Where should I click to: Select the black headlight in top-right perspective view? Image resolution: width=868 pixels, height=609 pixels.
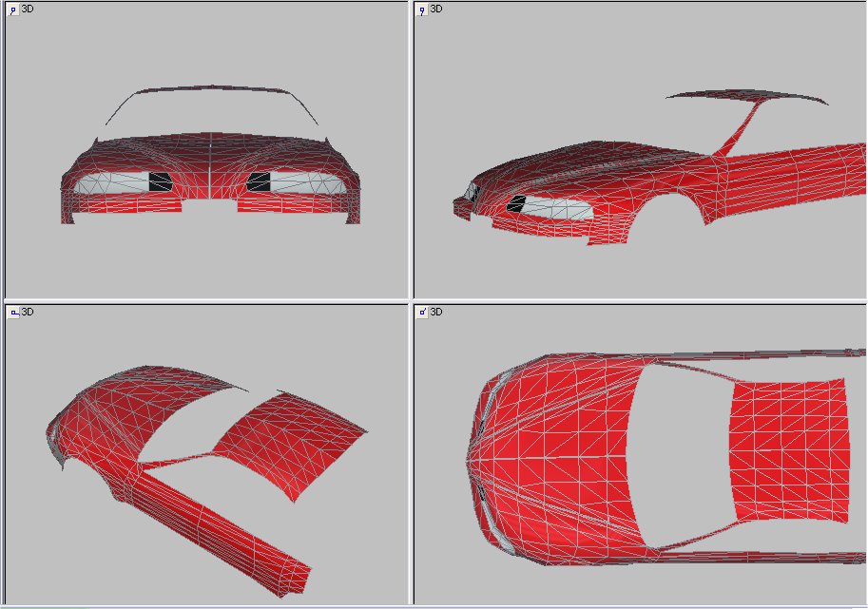[x=517, y=202]
